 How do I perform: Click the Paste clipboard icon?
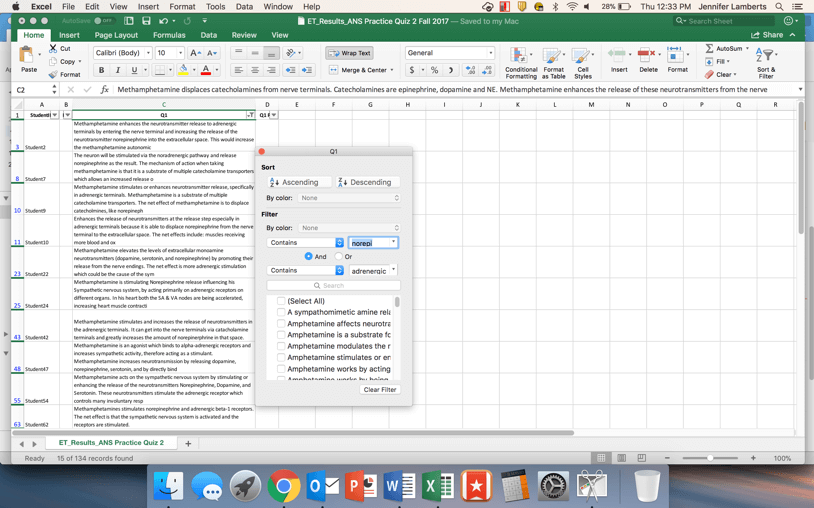pyautogui.click(x=26, y=55)
